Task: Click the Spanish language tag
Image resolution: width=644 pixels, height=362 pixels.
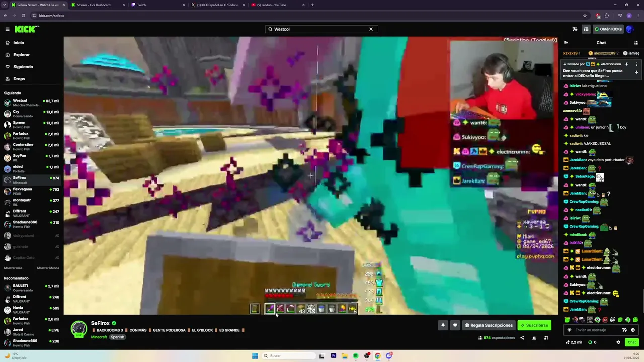Action: click(x=117, y=337)
